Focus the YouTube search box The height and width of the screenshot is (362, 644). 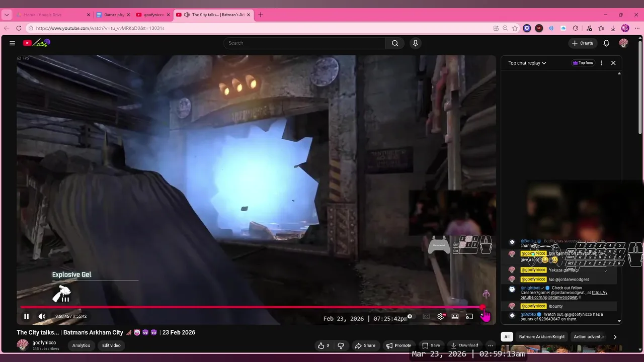[x=305, y=43]
